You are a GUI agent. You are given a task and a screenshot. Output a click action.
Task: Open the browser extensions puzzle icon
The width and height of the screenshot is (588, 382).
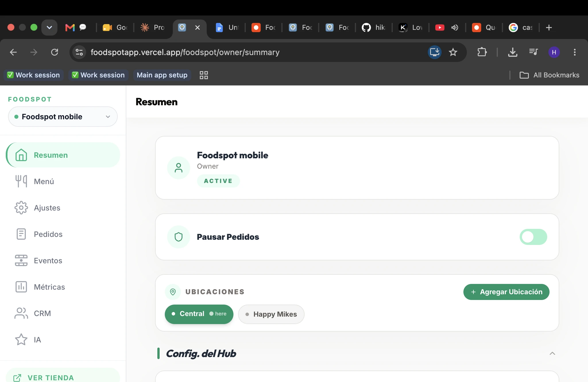tap(482, 52)
